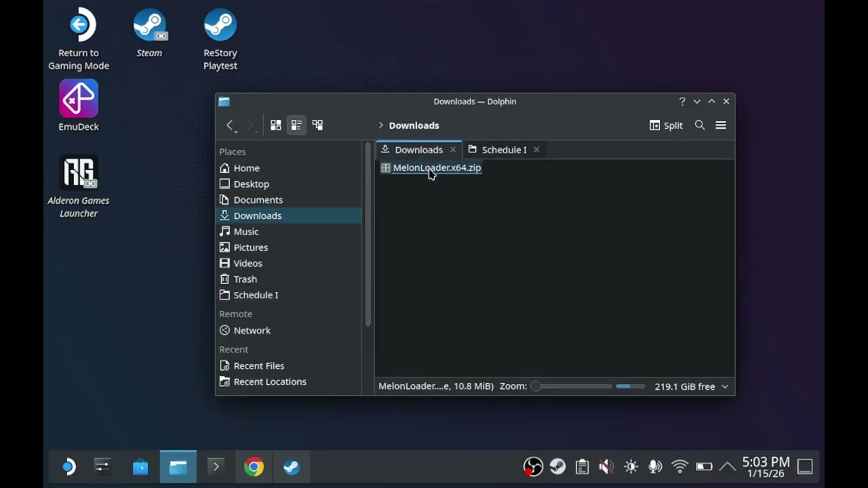
Task: Click OBS tray icon
Action: point(533,466)
